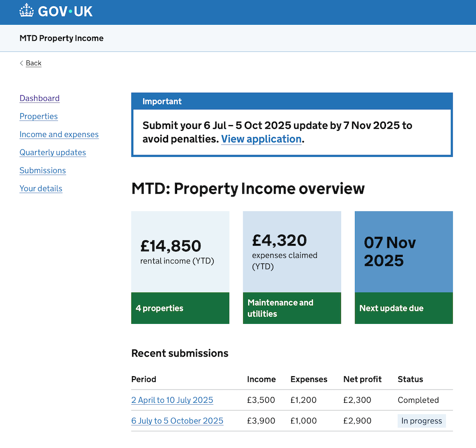Screen dimensions: 476x448
Task: Open Dashboard in the side navigation
Action: tap(40, 98)
